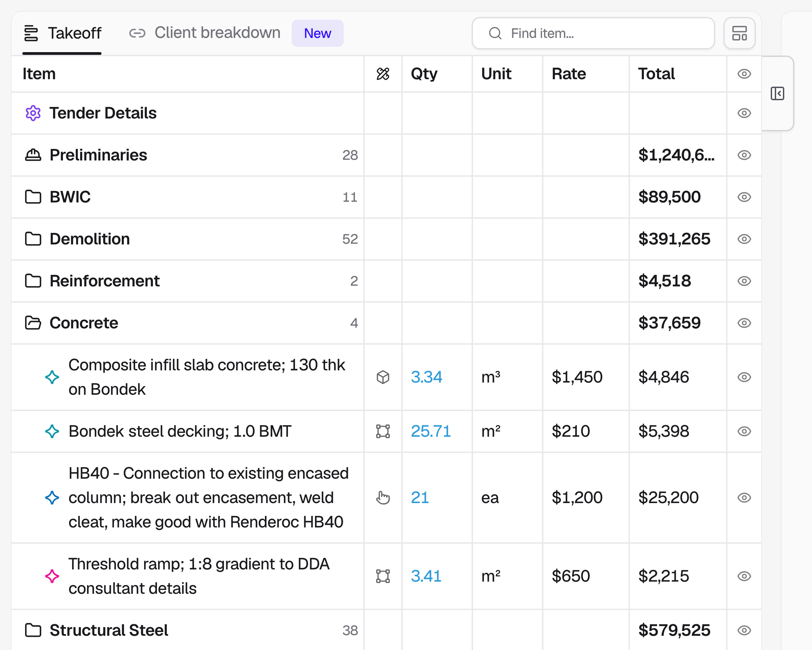The width and height of the screenshot is (812, 650).
Task: Switch to the Takeoff tab
Action: click(x=62, y=33)
